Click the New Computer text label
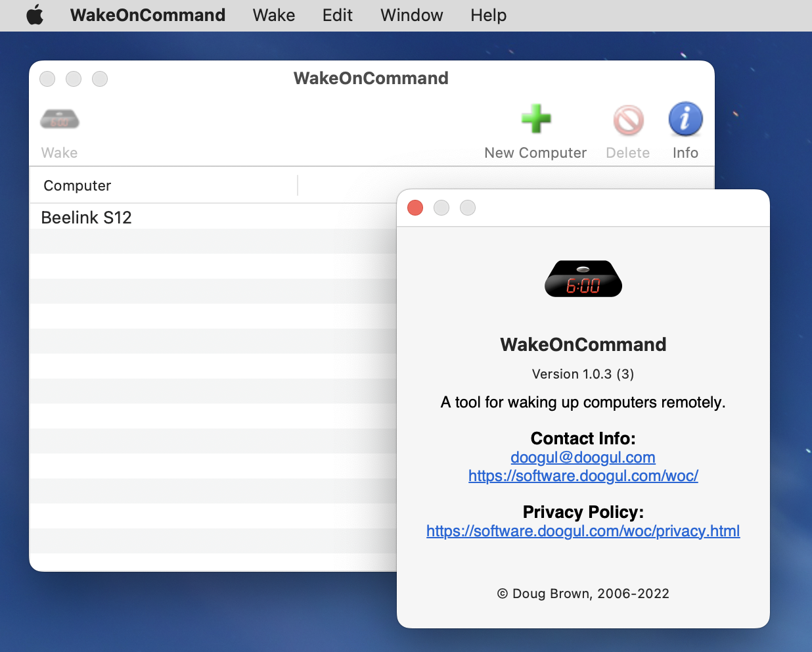The width and height of the screenshot is (812, 652). point(535,153)
